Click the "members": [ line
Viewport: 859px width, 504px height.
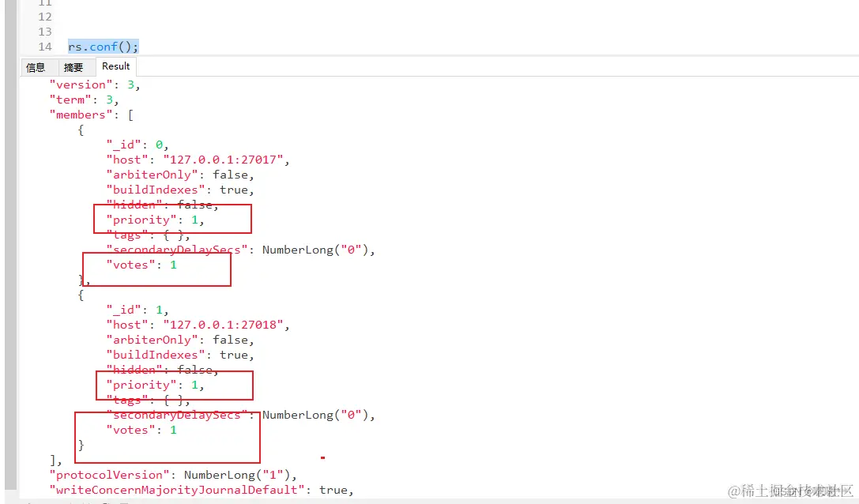(x=92, y=115)
